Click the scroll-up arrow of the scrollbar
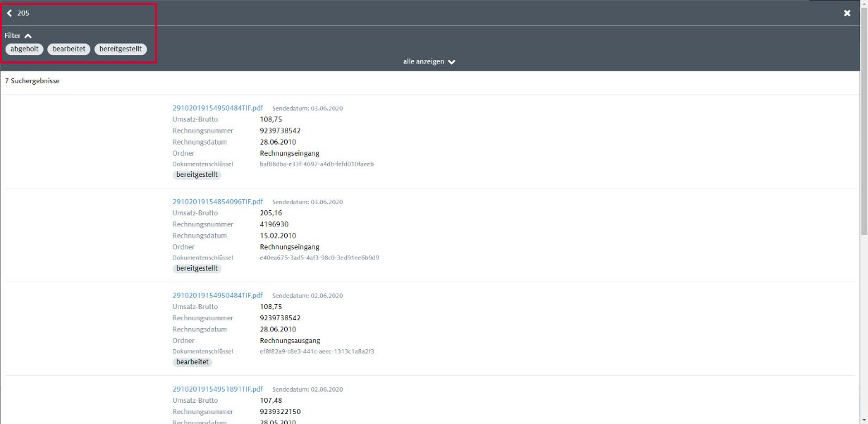Image resolution: width=868 pixels, height=424 pixels. pos(863,4)
